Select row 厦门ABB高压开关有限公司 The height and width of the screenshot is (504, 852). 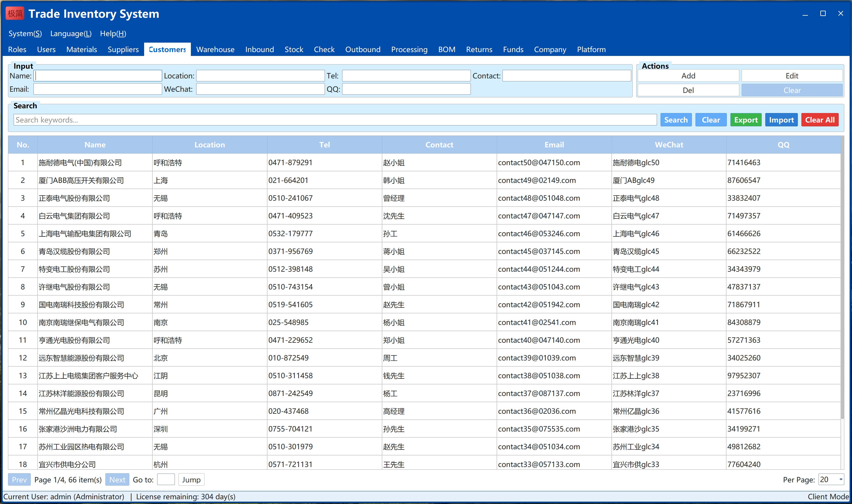pyautogui.click(x=424, y=180)
